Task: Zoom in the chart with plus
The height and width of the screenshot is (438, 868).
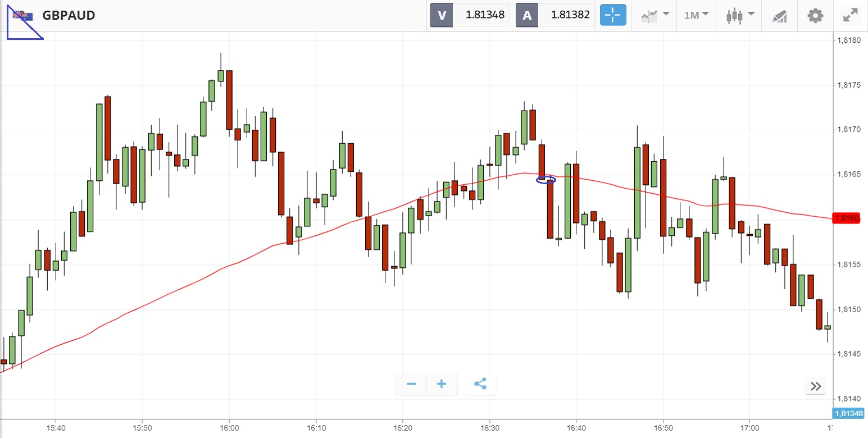Action: click(442, 384)
